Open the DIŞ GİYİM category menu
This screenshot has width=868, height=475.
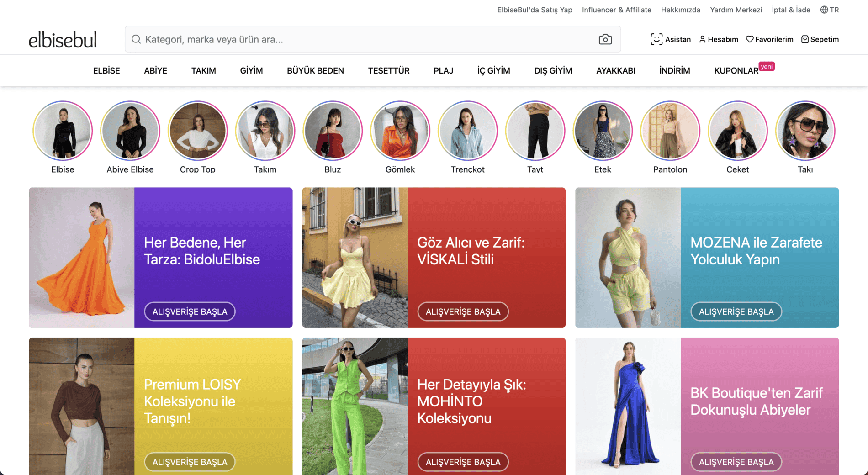[x=553, y=71]
